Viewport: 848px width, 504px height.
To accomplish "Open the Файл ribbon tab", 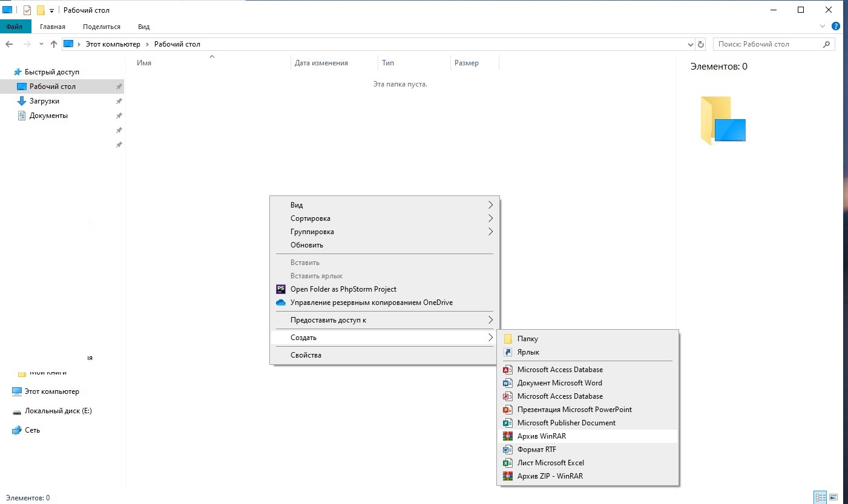I will [15, 27].
